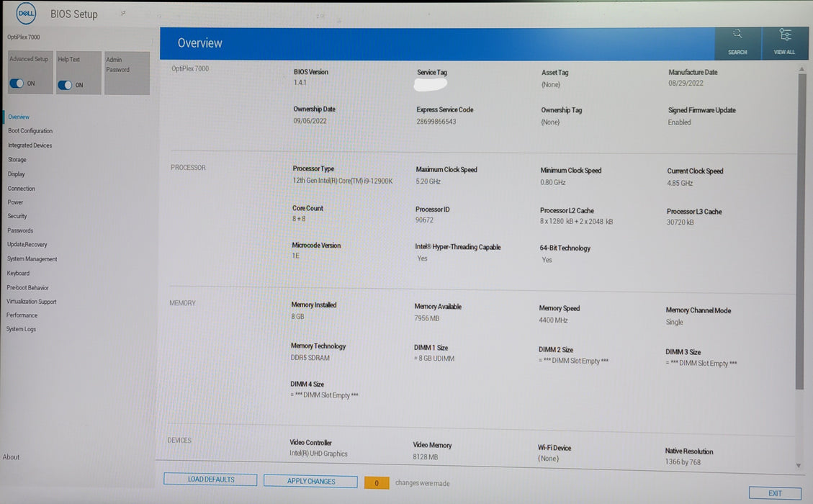Click Memory Channel Mode Single value
This screenshot has width=813, height=504.
[675, 323]
